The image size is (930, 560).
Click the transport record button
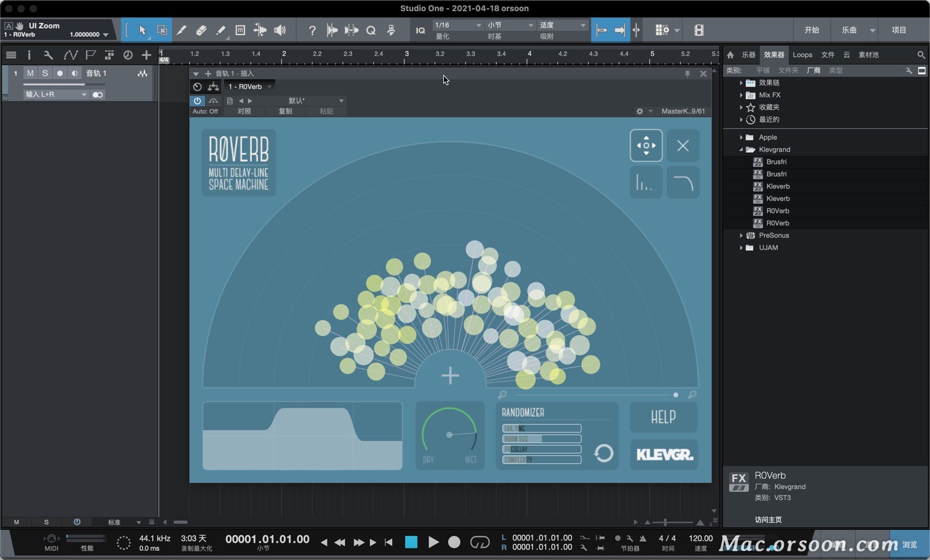454,542
